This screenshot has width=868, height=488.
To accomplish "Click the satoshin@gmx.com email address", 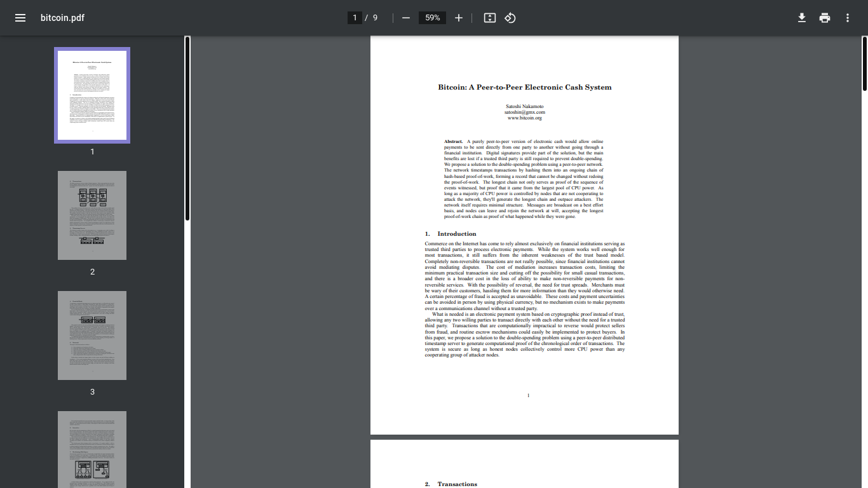I will (x=524, y=112).
